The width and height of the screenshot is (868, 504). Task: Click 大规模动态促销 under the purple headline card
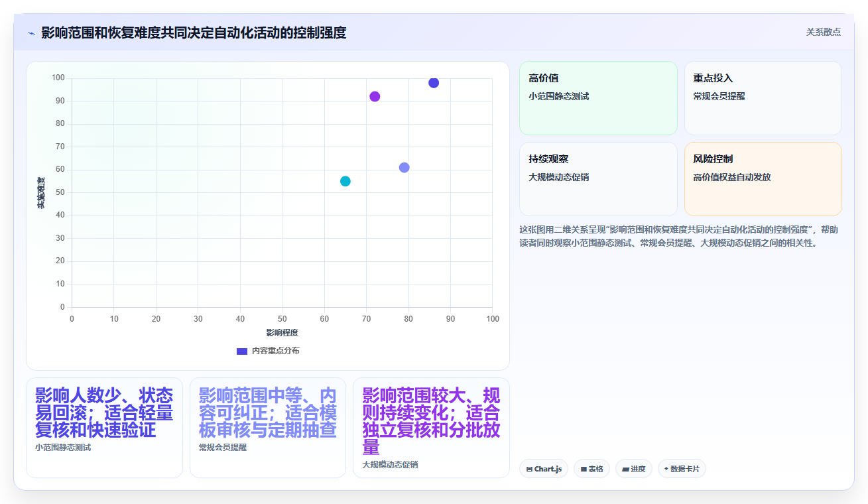(x=390, y=465)
